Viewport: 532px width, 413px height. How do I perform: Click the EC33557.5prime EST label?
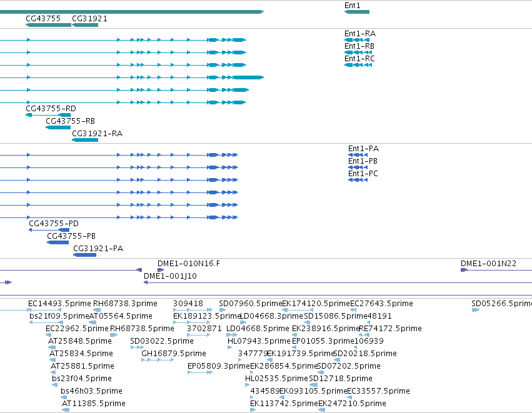pos(379,391)
